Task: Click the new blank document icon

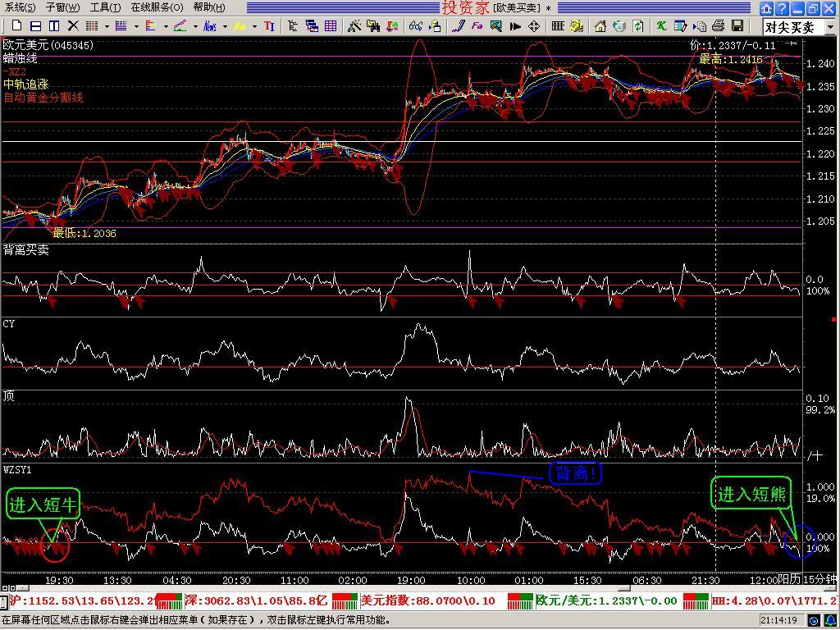Action: pyautogui.click(x=17, y=25)
